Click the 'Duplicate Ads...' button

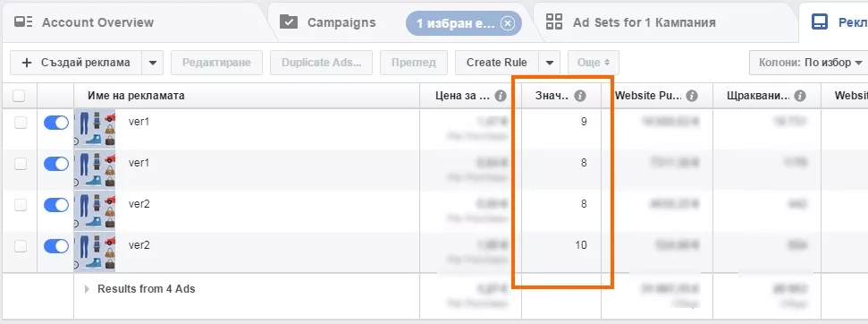pos(321,63)
